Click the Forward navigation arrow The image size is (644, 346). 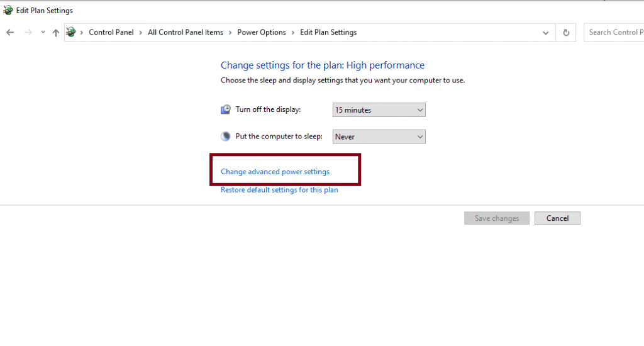[x=28, y=33]
